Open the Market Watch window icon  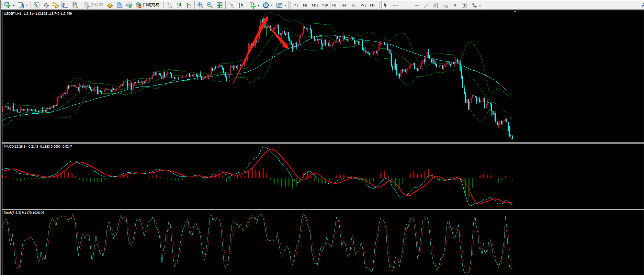(x=36, y=5)
